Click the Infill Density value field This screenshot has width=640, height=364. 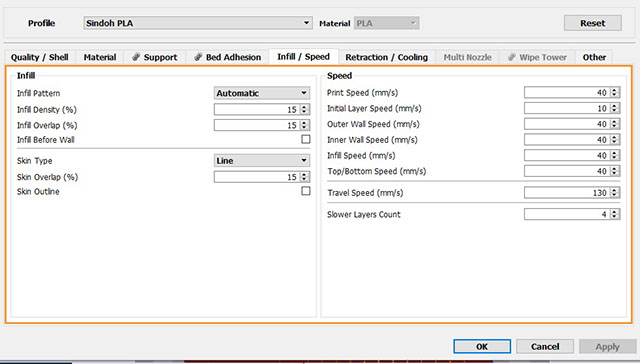point(257,109)
